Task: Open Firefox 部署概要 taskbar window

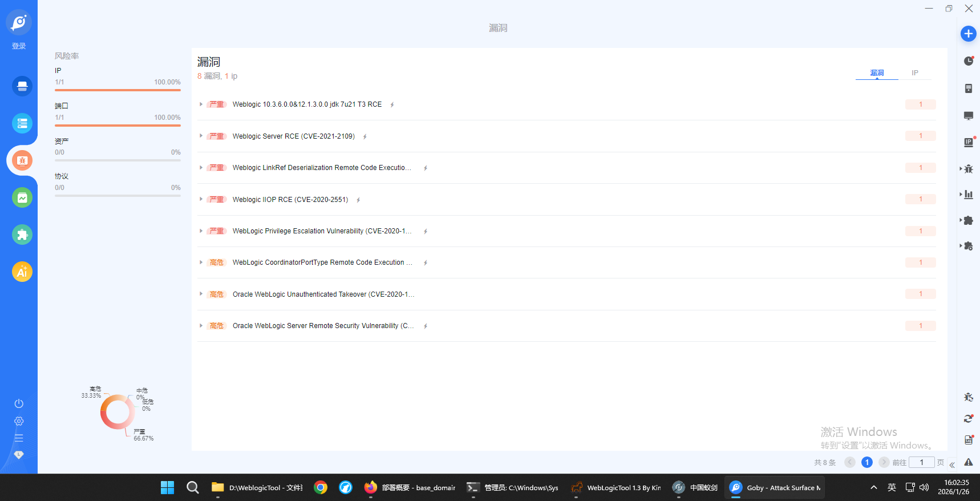Action: 410,487
